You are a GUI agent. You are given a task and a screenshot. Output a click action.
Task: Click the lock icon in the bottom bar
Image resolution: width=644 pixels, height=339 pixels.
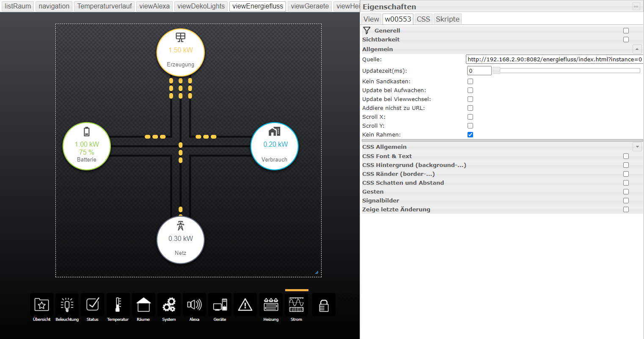point(324,305)
